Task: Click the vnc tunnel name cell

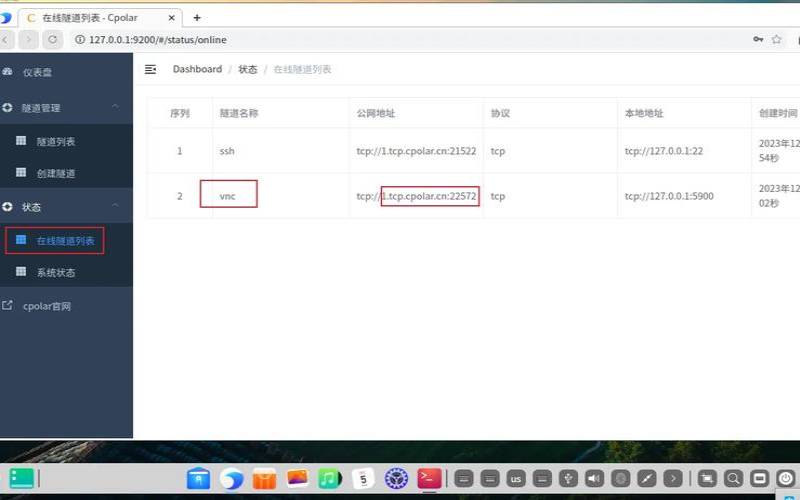Action: coord(228,196)
